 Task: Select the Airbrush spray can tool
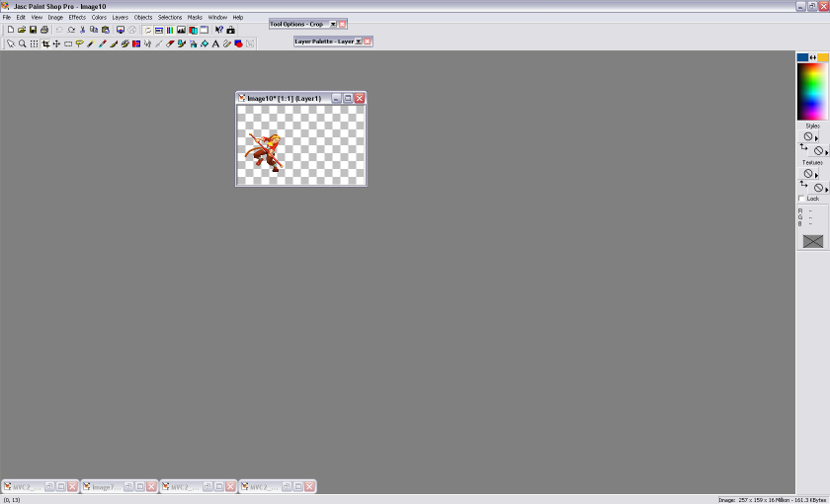click(x=194, y=43)
